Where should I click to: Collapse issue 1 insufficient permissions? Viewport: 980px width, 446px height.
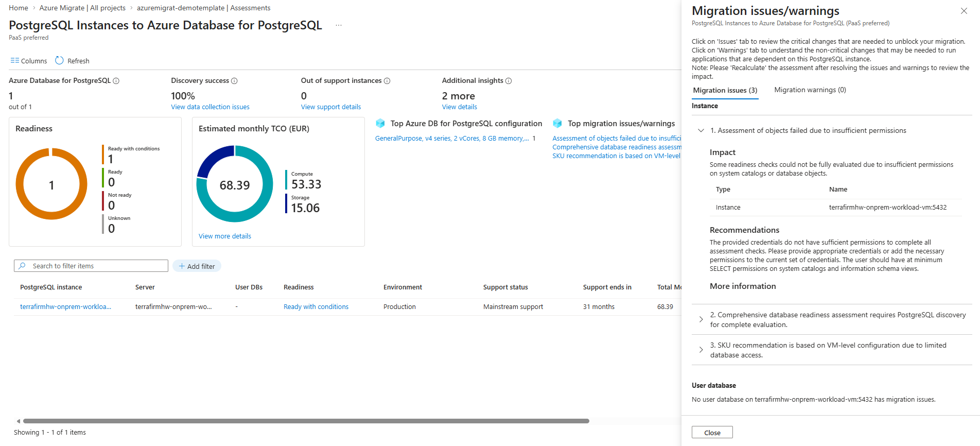pos(701,130)
